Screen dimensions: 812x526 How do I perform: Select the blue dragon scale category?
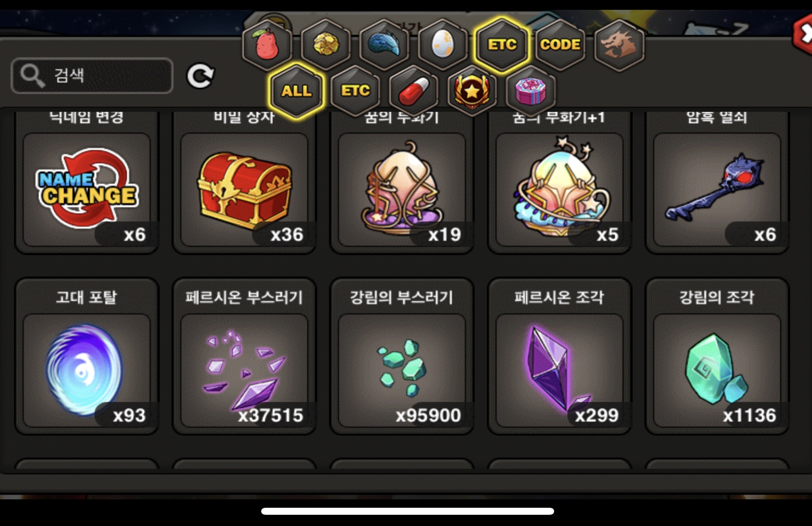384,45
